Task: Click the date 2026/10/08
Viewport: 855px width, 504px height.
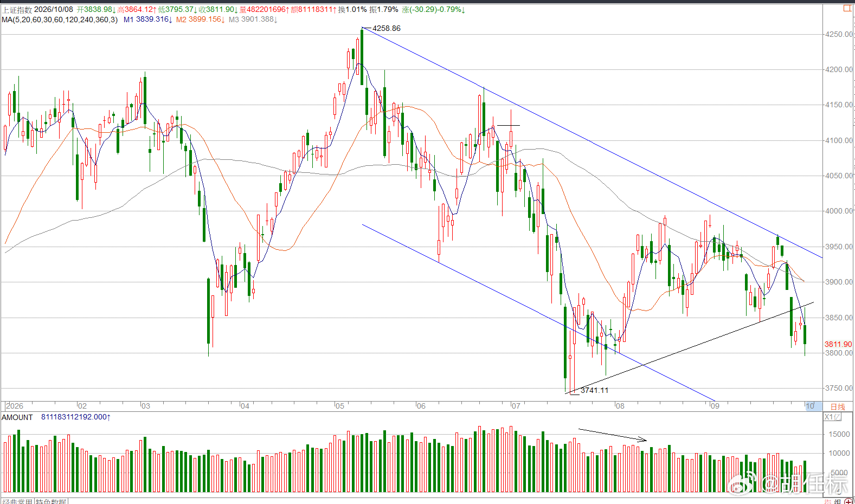Action: click(54, 10)
